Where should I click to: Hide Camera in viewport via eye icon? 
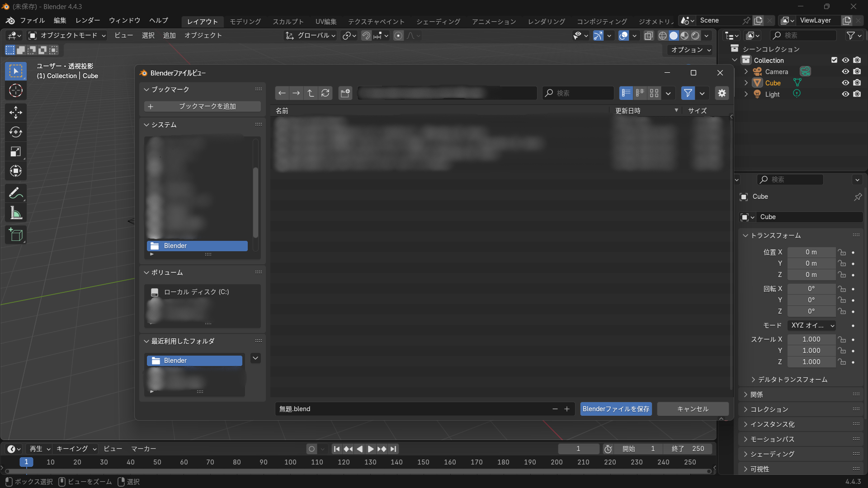click(x=845, y=71)
